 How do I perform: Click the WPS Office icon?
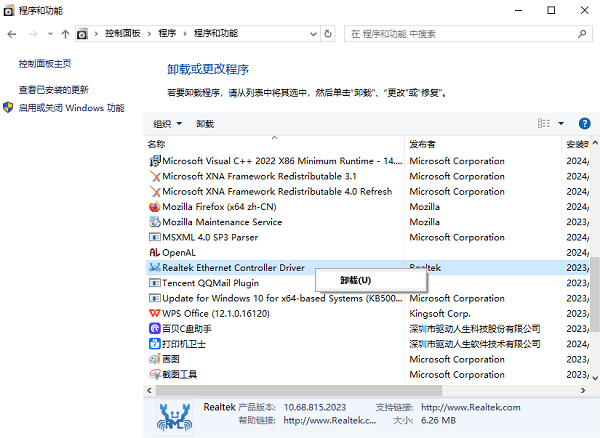(x=155, y=314)
